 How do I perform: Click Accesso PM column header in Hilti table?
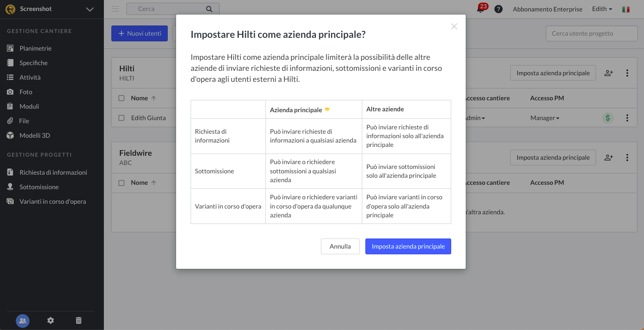[x=547, y=98]
